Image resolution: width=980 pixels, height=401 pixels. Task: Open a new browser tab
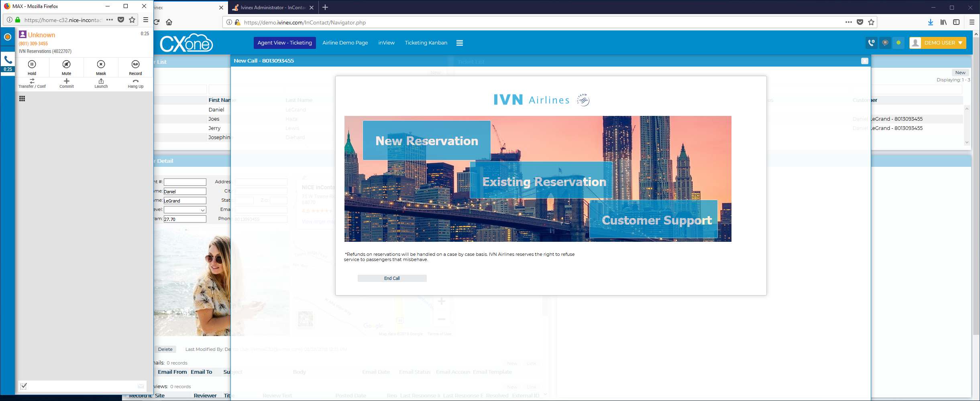point(325,7)
